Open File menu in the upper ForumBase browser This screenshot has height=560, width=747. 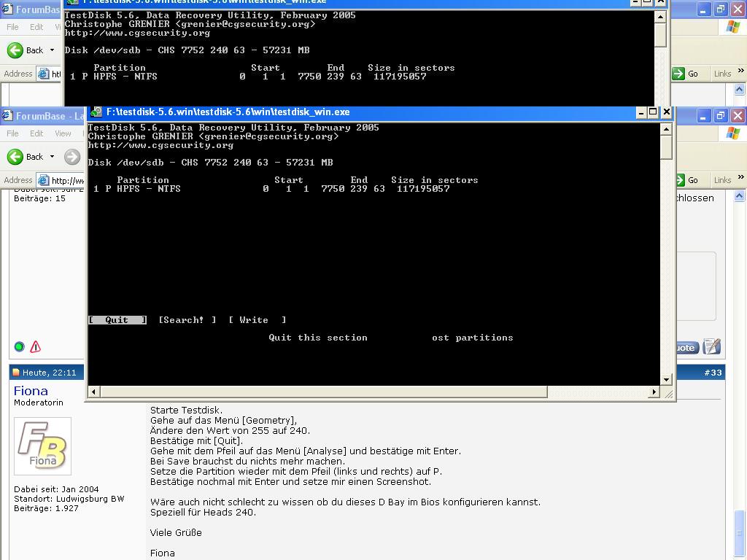12,27
